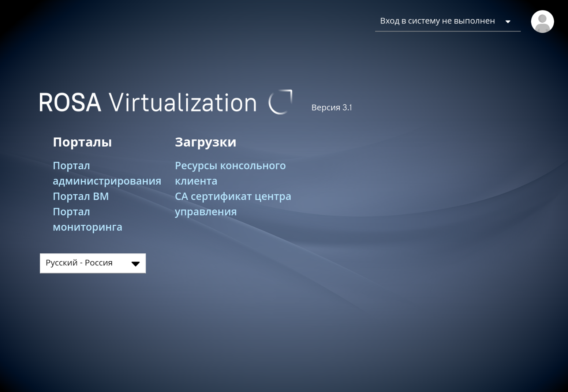Click the ROSA rounded-square logo icon
This screenshot has width=568, height=392.
[280, 102]
